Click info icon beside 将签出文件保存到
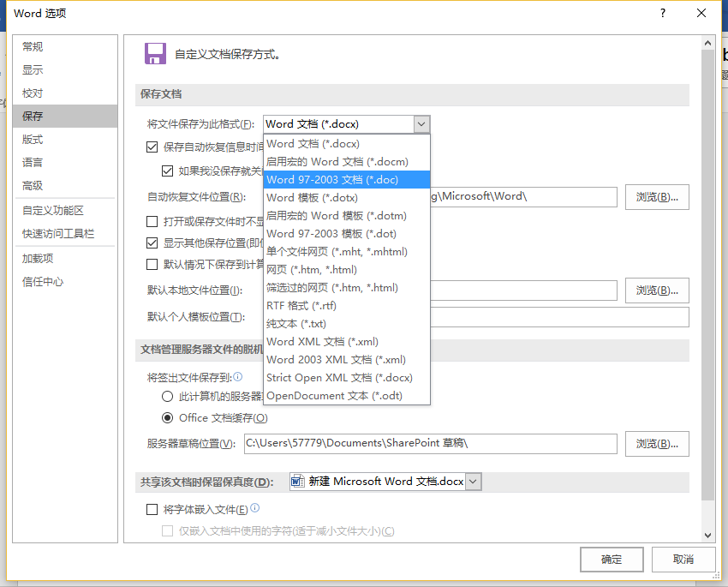Viewport: 728px width, 587px height. [x=238, y=377]
